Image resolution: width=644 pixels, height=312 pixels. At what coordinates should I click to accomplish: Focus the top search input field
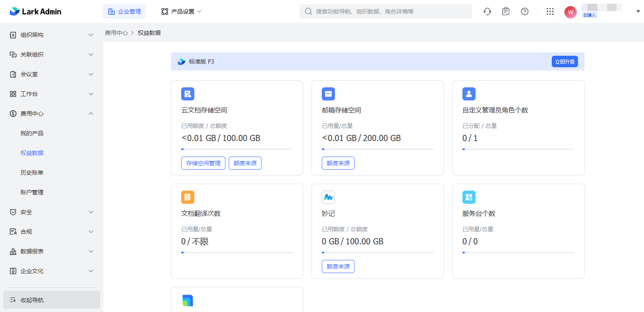[x=386, y=11]
